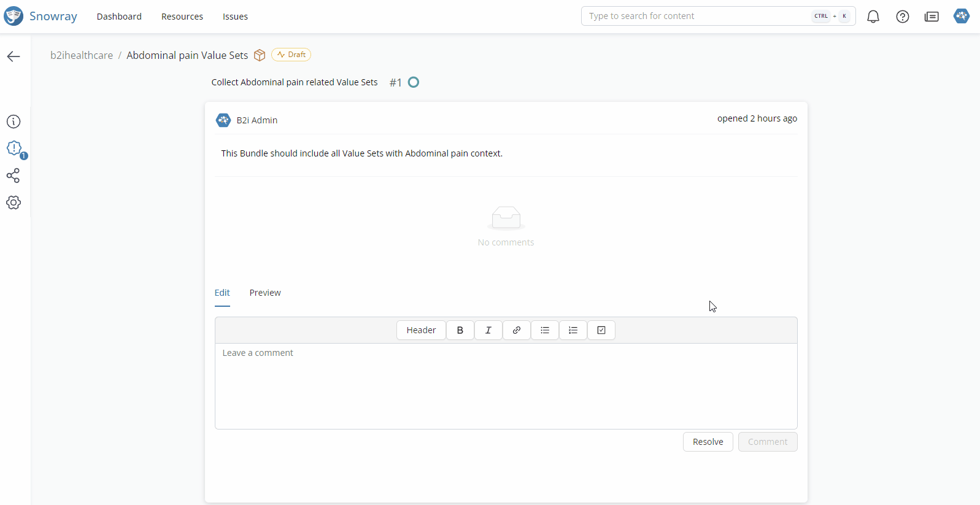Open the news feed icon in header
980x505 pixels.
(932, 17)
